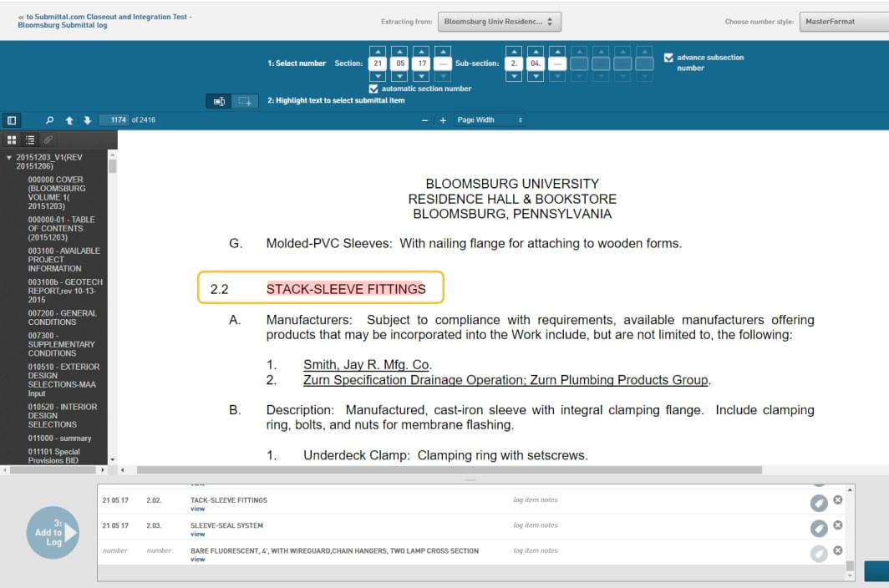Viewport: 889px width, 588px height.
Task: Select the area selection tool
Action: point(244,101)
